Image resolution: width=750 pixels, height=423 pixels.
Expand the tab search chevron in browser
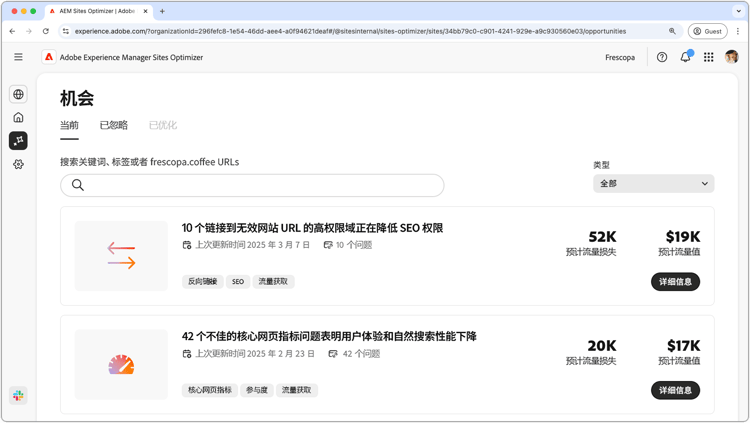pyautogui.click(x=739, y=11)
